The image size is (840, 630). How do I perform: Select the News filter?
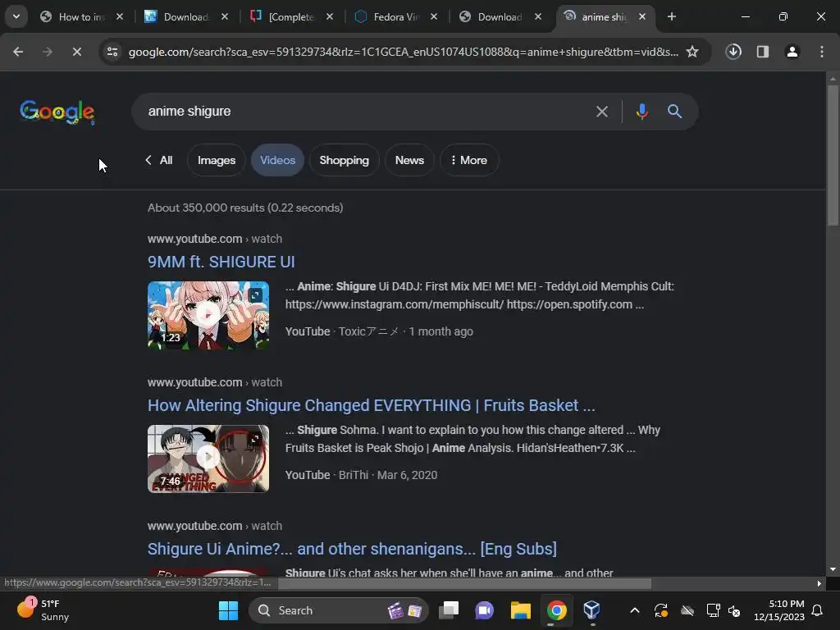pos(409,160)
